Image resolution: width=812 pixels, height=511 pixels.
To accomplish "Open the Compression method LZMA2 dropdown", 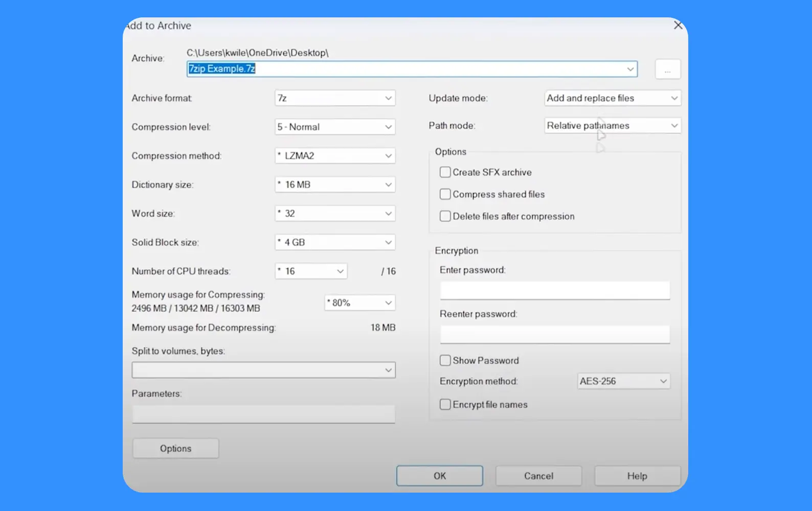I will [335, 156].
